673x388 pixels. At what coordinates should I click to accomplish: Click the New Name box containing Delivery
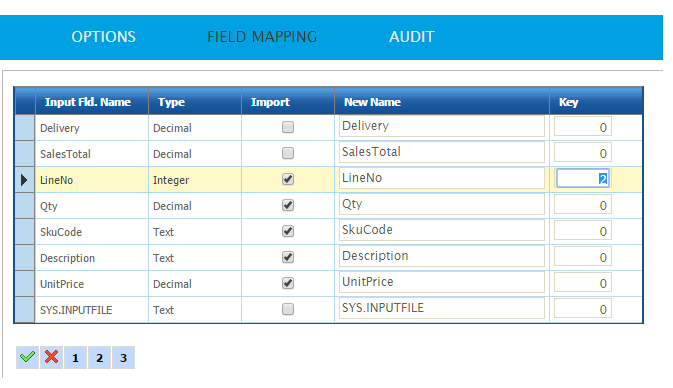(442, 126)
